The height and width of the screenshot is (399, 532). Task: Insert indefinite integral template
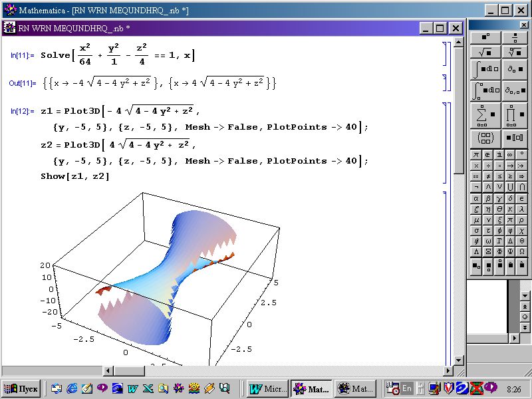click(x=485, y=70)
